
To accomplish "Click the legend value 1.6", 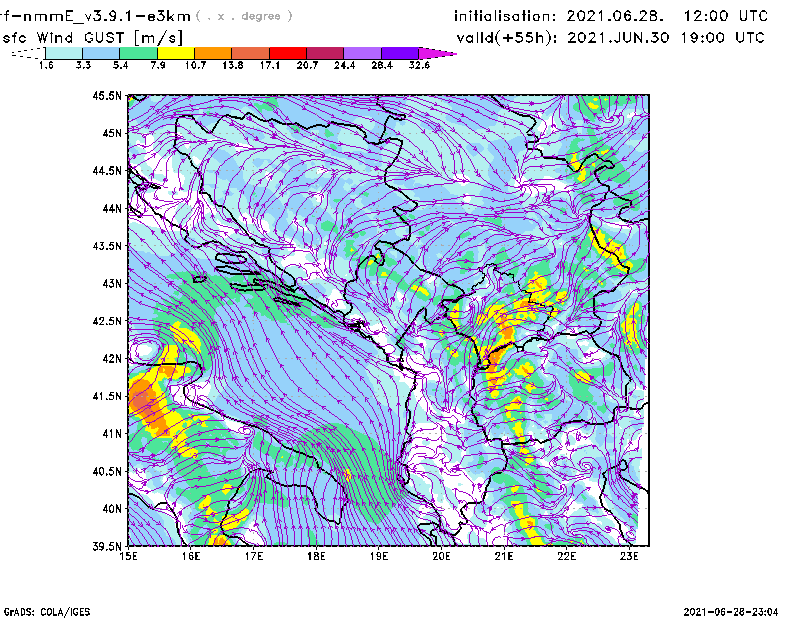I will pos(46,65).
